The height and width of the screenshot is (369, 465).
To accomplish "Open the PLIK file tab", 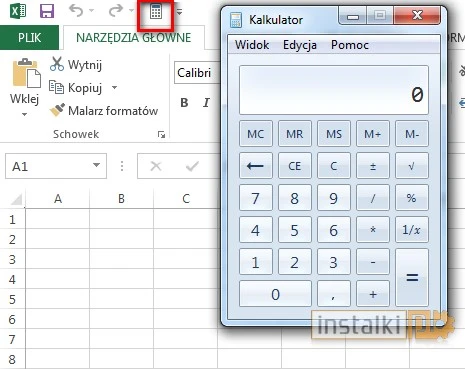I will tap(29, 38).
